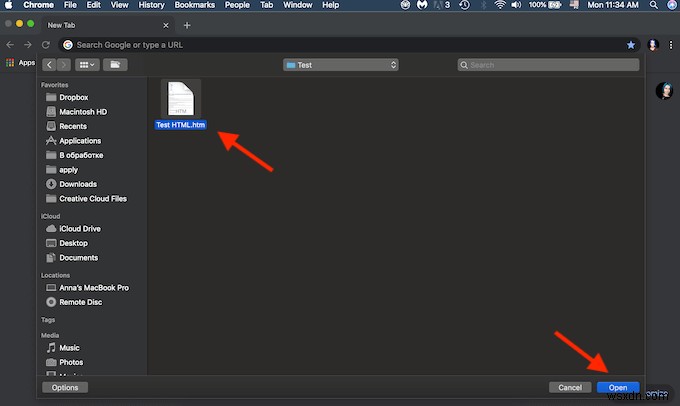Click the battery status indicator
Viewport: 680px width, 406px height.
click(545, 5)
